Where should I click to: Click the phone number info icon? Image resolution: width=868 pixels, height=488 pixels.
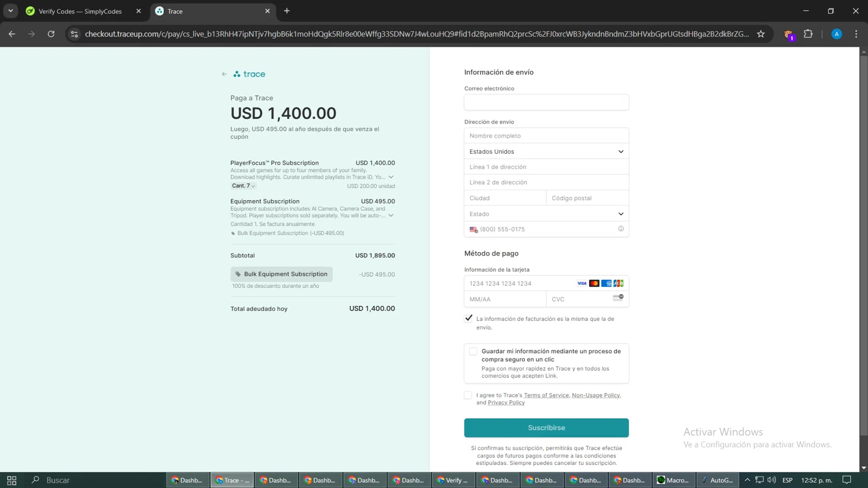point(621,229)
